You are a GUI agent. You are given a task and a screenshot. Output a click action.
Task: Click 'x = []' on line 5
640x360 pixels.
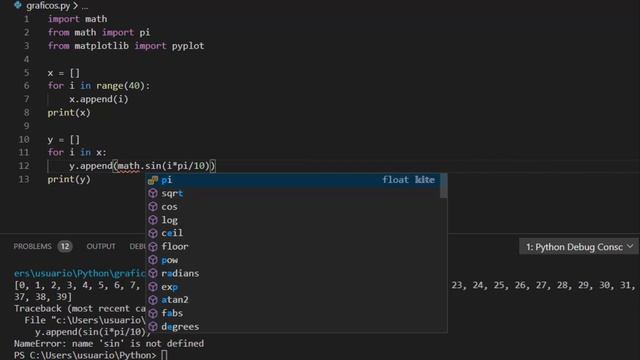(64, 73)
